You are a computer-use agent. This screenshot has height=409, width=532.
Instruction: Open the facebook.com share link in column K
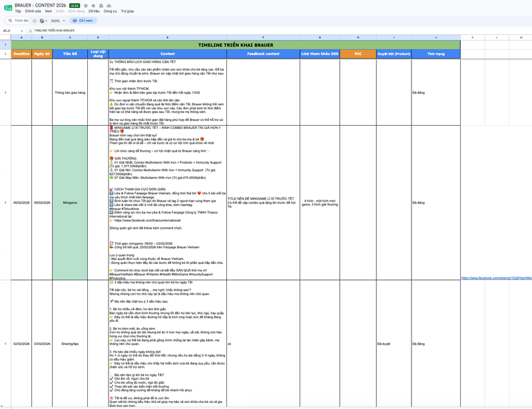[x=496, y=278]
